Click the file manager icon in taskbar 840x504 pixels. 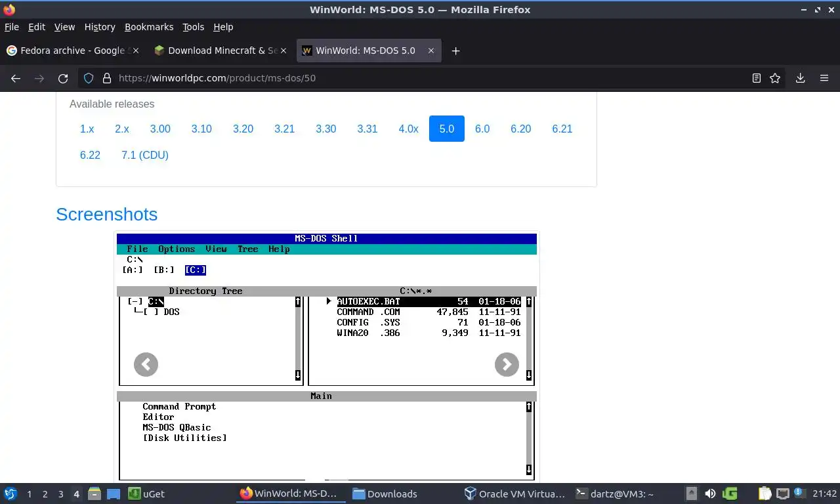pyautogui.click(x=94, y=493)
